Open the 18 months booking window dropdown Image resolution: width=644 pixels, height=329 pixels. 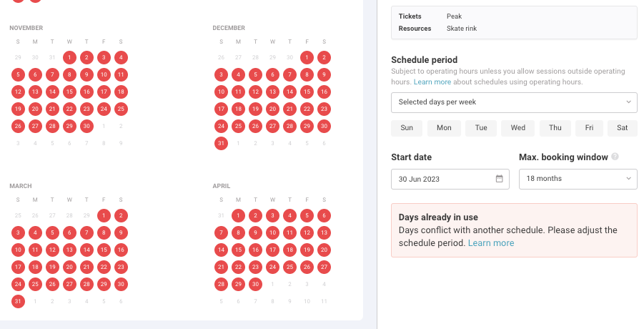[578, 179]
